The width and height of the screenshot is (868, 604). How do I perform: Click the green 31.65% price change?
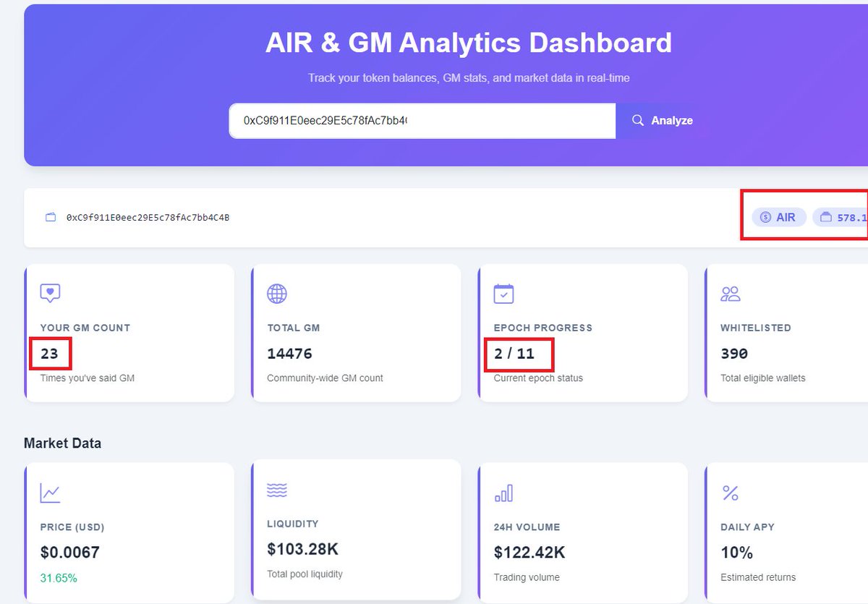point(59,578)
